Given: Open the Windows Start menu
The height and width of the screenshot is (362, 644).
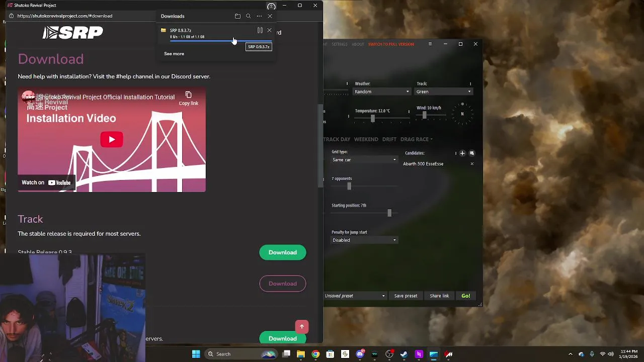Looking at the screenshot, I should pos(196,354).
